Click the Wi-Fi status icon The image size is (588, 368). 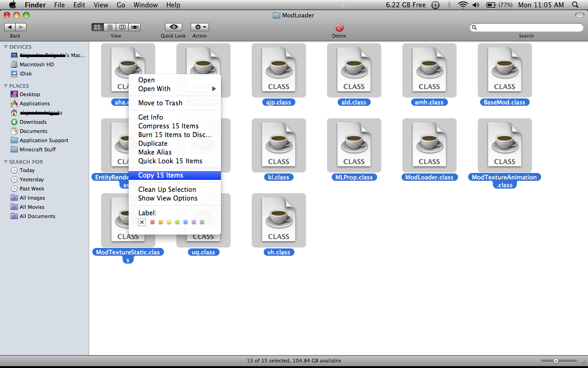(463, 5)
